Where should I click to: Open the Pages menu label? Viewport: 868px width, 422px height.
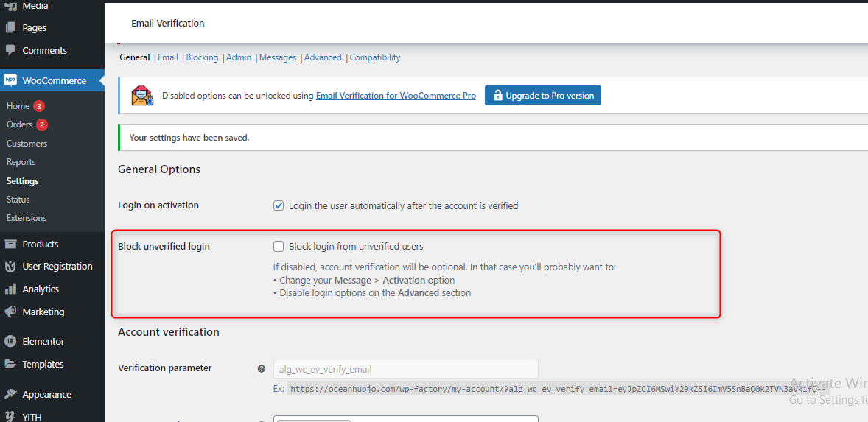[35, 28]
